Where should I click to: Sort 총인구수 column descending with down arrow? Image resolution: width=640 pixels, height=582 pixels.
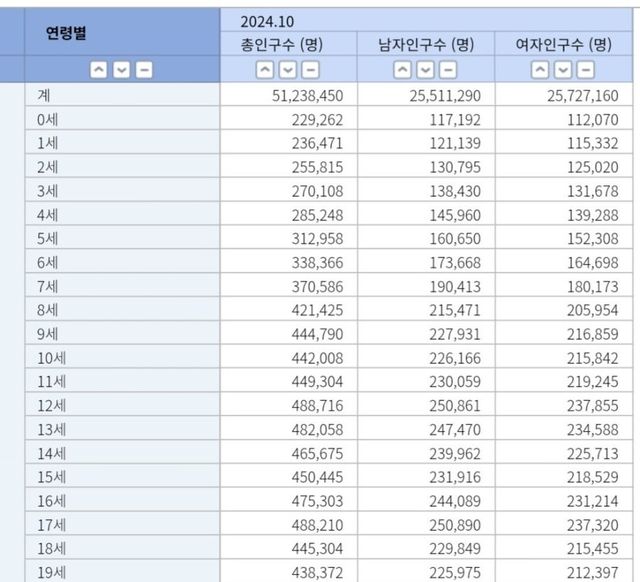[287, 70]
